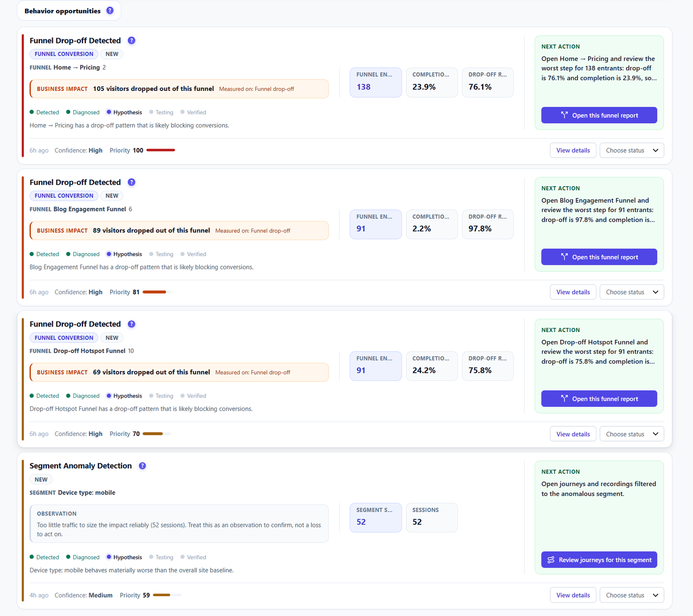Expand Choose status for mobile segment card
Image resolution: width=693 pixels, height=616 pixels.
coord(631,595)
